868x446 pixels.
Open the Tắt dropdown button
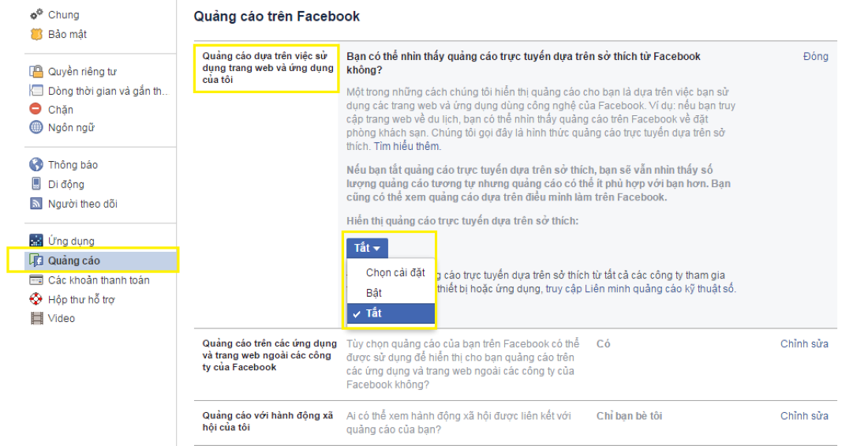click(367, 248)
